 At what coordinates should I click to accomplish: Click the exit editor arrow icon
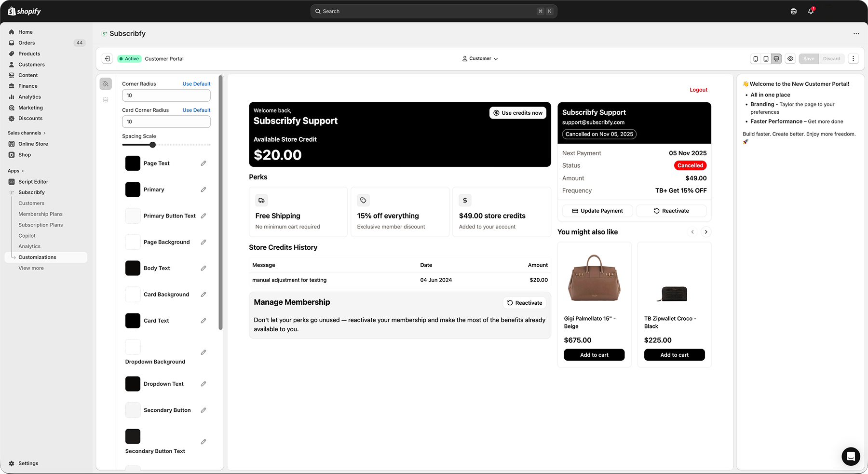tap(107, 58)
